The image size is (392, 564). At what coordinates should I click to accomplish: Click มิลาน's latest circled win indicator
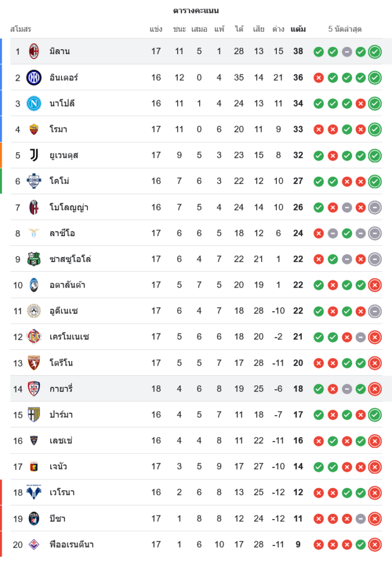[375, 52]
